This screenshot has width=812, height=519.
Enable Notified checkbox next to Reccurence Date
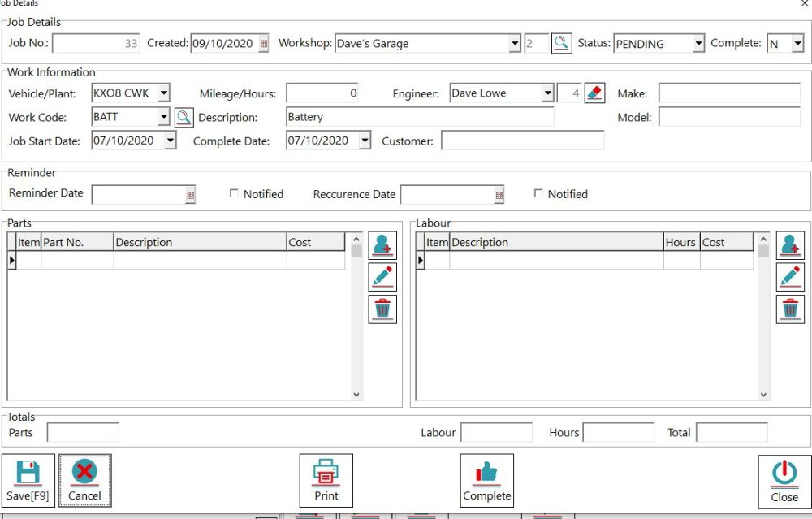click(x=538, y=194)
